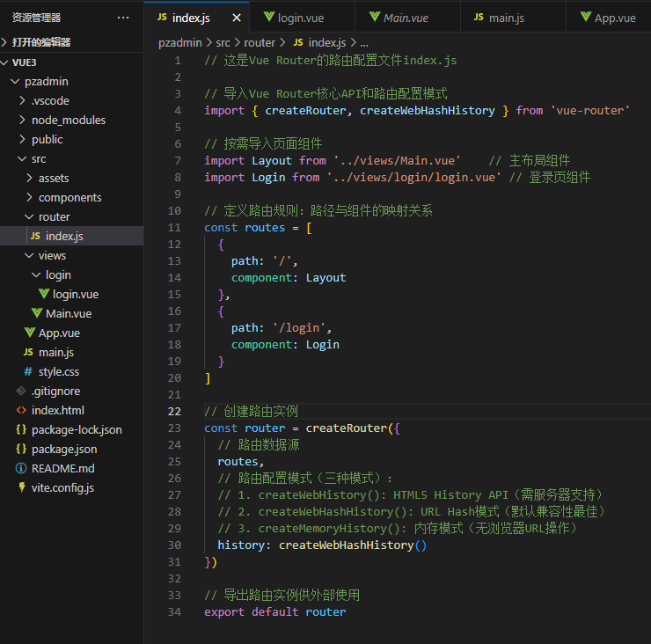The width and height of the screenshot is (651, 644).
Task: Expand the node_modules folder chevron
Action: (x=22, y=120)
